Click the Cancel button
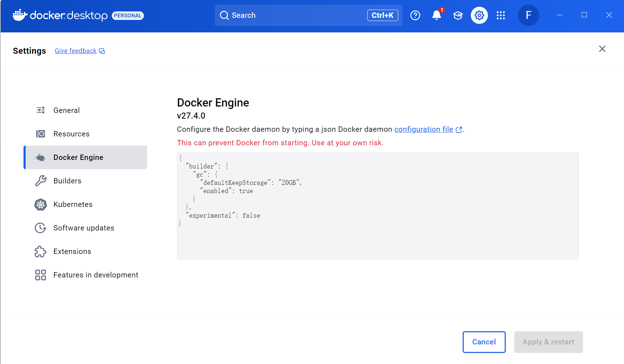Viewport: 624px width, 364px height. [484, 342]
